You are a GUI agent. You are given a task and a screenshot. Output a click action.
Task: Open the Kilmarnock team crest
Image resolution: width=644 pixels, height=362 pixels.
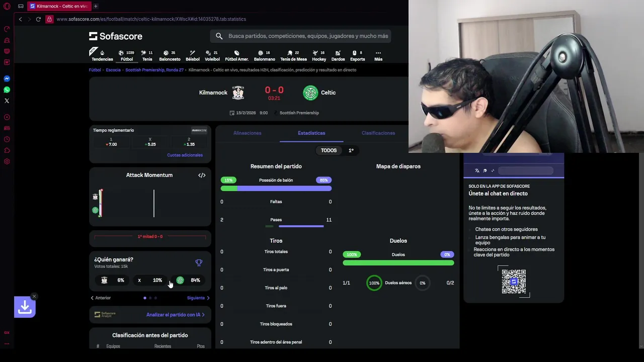tap(238, 93)
